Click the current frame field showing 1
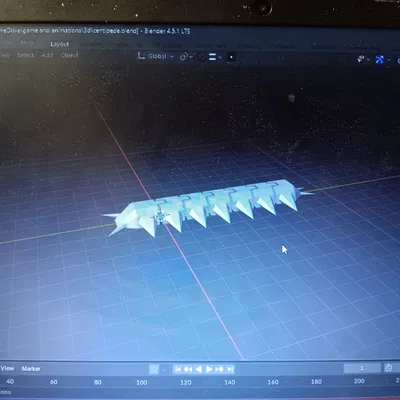The image size is (400, 400). tap(362, 368)
